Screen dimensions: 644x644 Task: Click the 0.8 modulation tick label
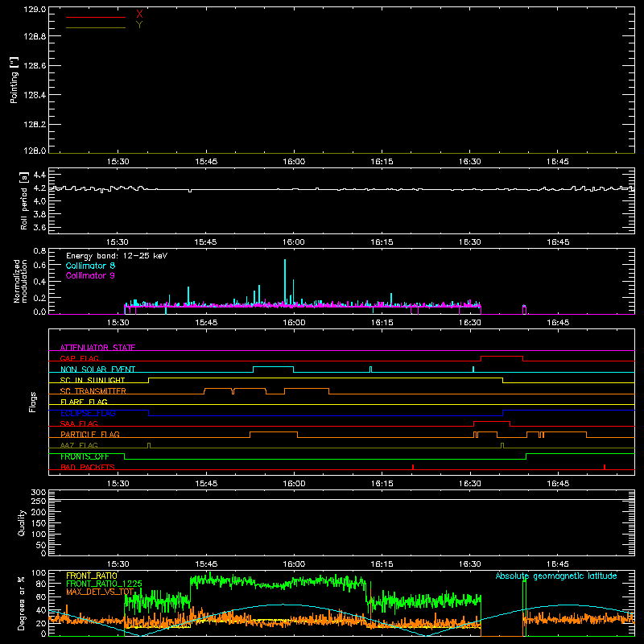coord(39,250)
